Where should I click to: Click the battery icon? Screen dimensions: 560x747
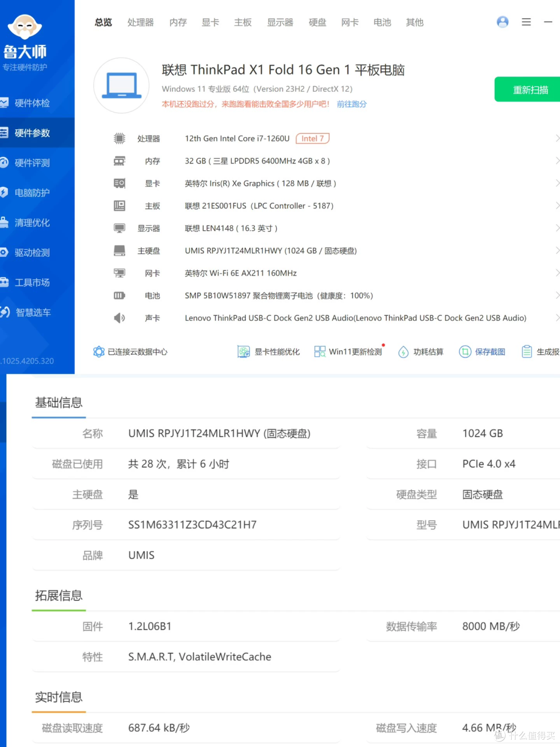coord(120,296)
